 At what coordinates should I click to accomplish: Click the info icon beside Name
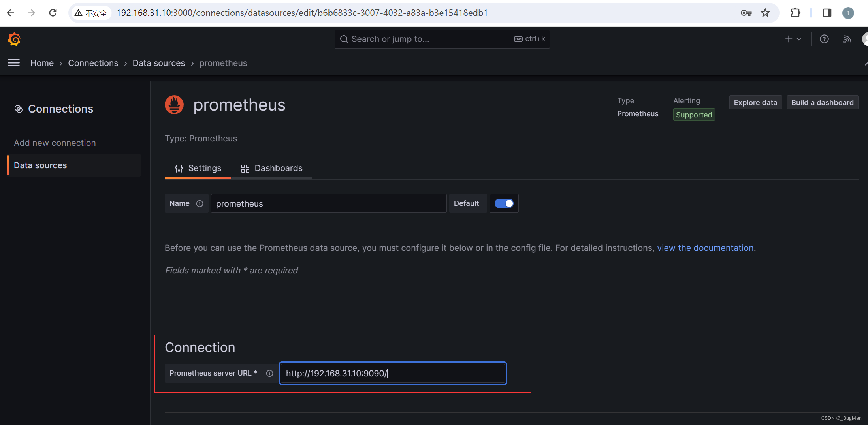click(200, 203)
